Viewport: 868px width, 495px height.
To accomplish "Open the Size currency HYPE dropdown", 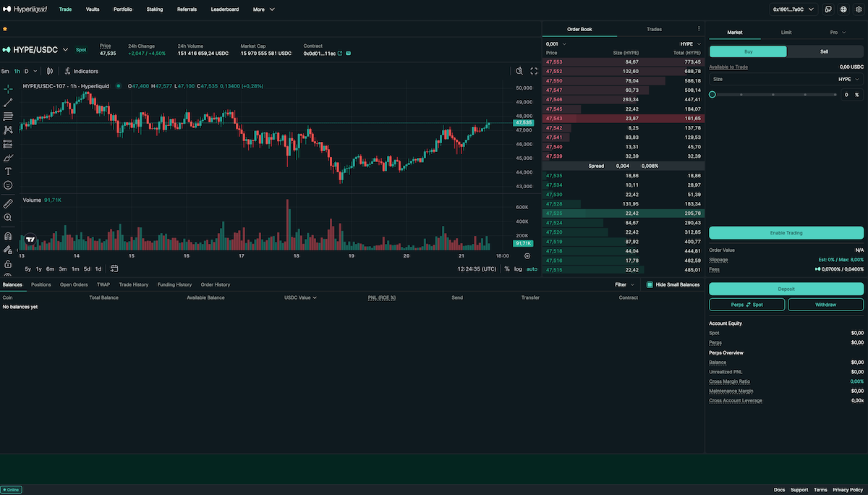I will point(849,79).
